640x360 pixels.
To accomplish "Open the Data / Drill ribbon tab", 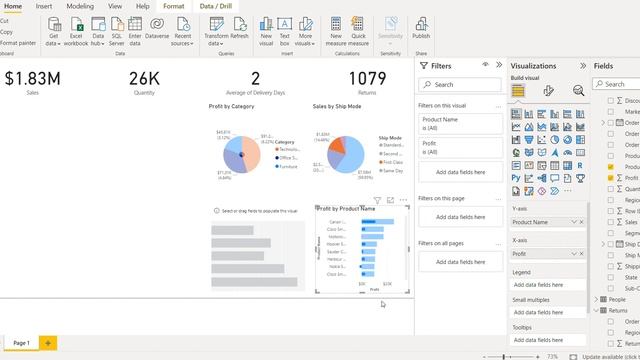I will click(x=216, y=6).
